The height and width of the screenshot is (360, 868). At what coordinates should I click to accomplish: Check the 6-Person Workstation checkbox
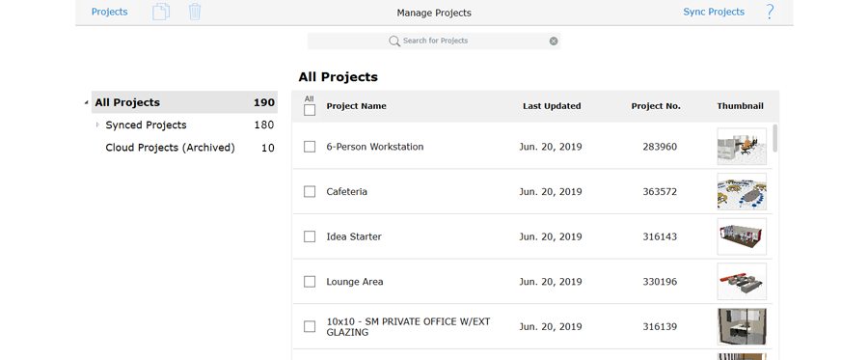pyautogui.click(x=310, y=147)
